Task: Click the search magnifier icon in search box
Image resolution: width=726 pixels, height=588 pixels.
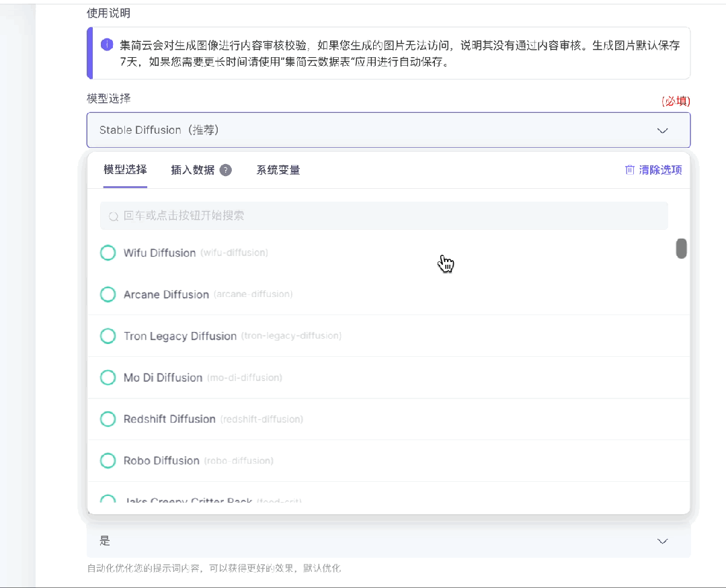Action: click(114, 216)
